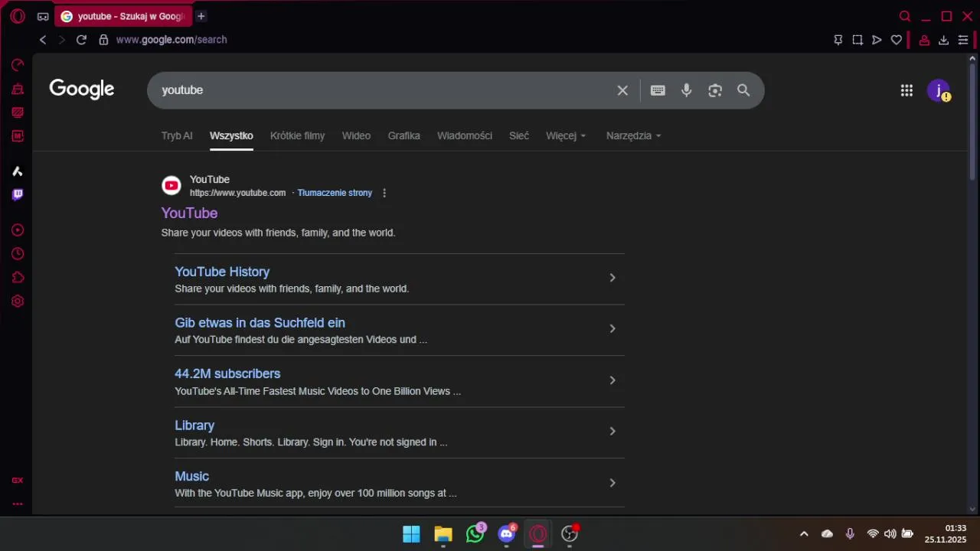Click the address bar showing www.google.com/search
980x551 pixels.
click(171, 40)
